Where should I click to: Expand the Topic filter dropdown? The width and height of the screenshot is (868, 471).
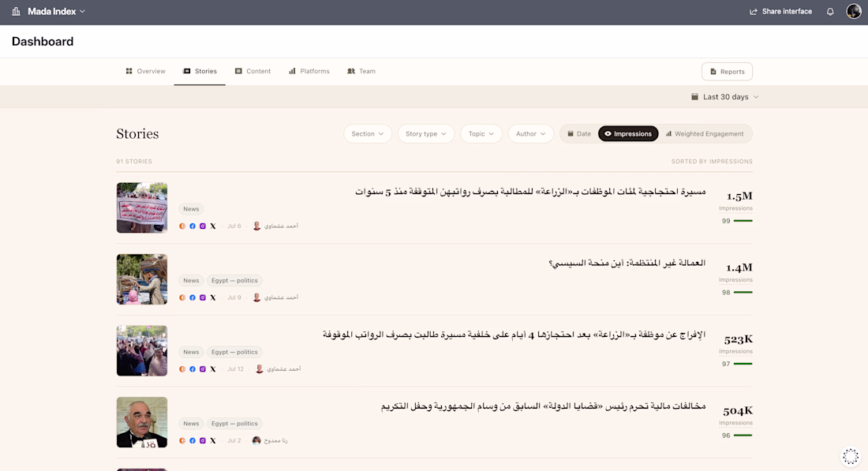(481, 134)
